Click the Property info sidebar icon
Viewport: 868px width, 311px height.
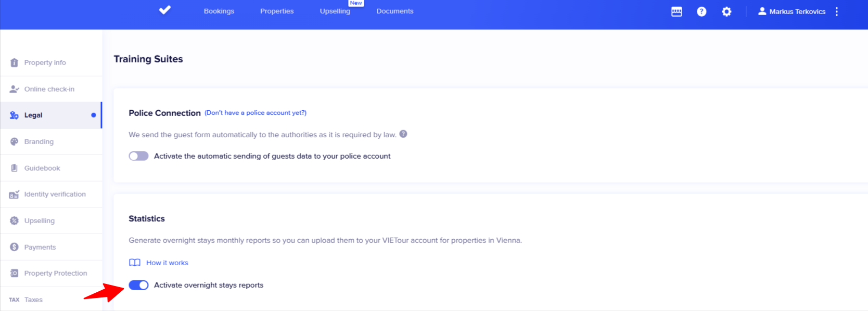(x=14, y=62)
